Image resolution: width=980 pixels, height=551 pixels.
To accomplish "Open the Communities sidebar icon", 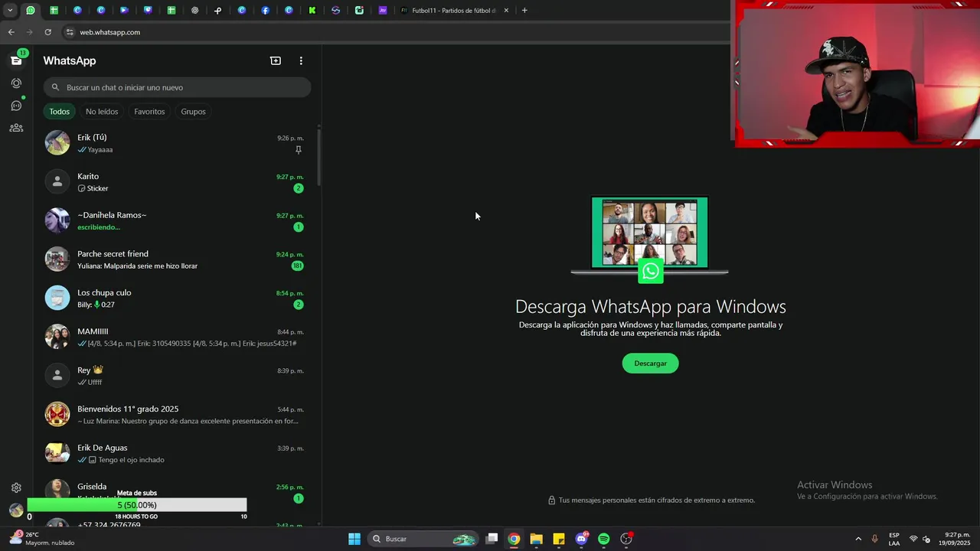I will [16, 128].
